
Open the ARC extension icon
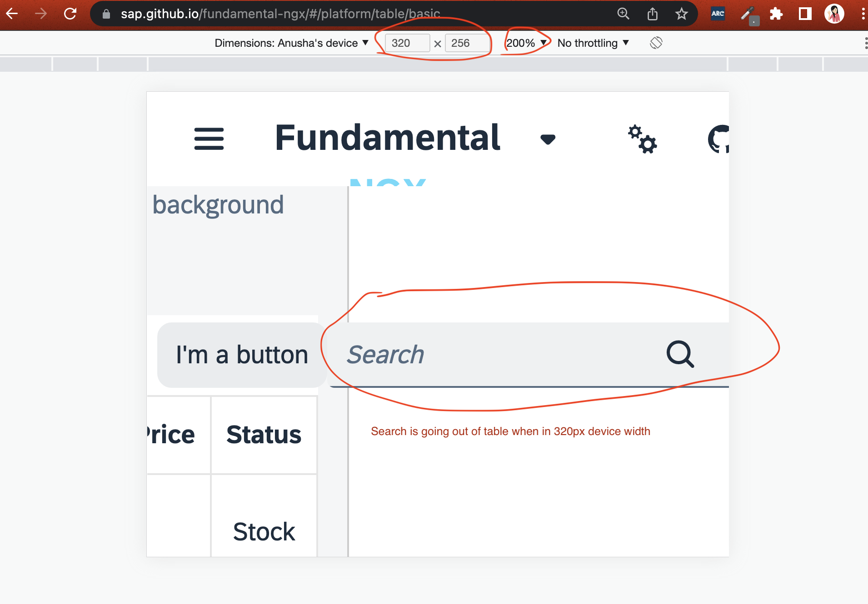point(717,14)
